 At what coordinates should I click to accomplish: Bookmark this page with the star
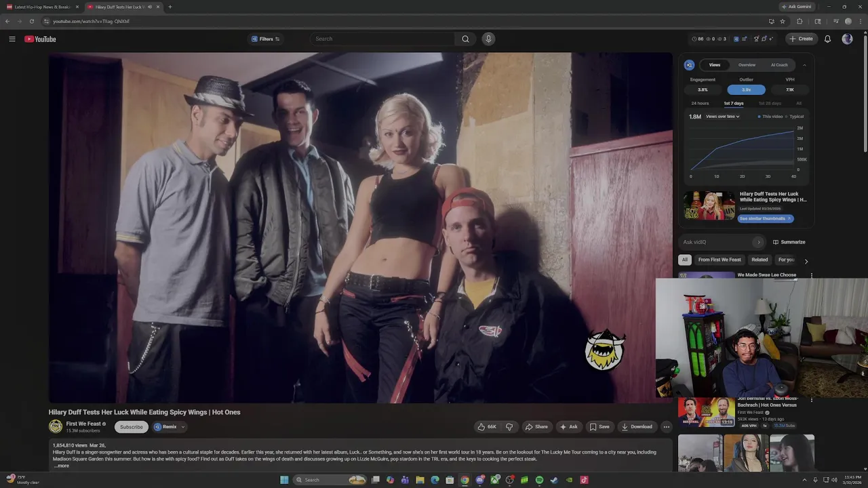point(783,21)
